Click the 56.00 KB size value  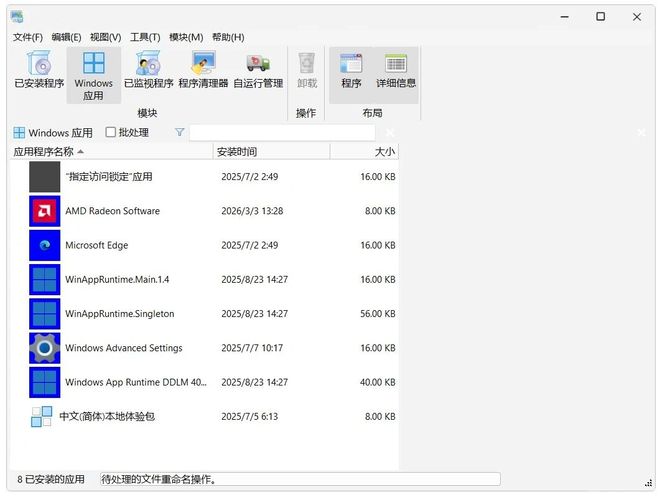click(378, 314)
